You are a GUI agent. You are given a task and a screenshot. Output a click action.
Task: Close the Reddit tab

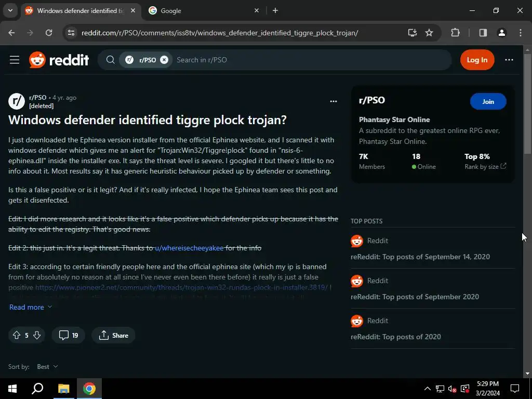click(x=133, y=10)
